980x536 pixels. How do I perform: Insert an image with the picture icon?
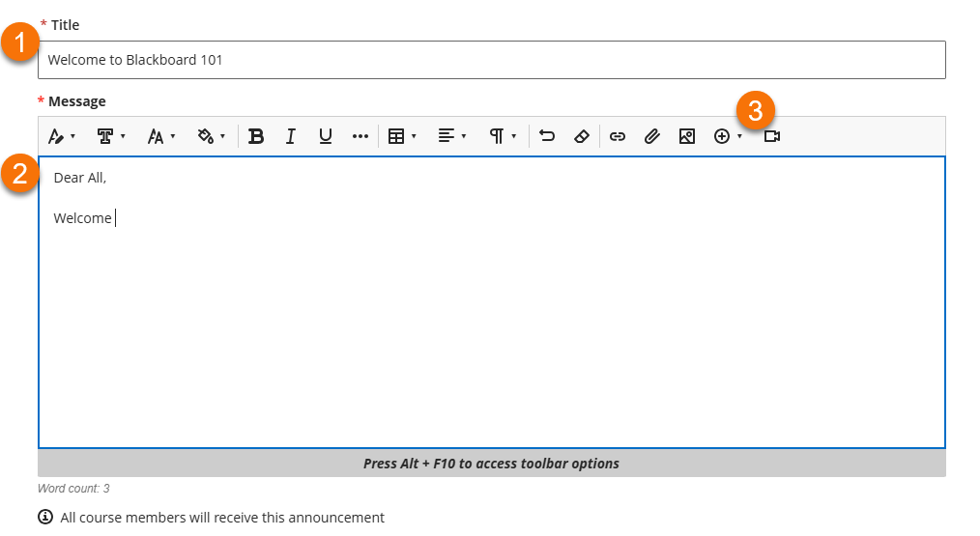pyautogui.click(x=687, y=136)
